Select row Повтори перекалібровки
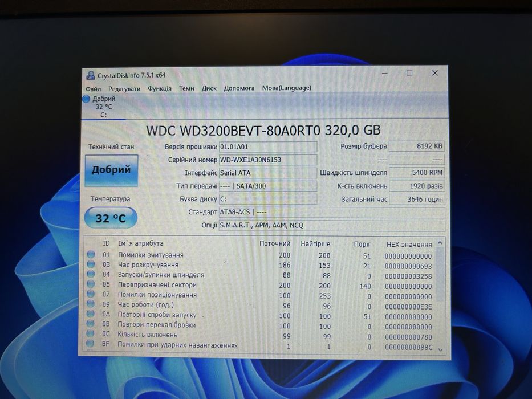532x399 pixels. 261,325
